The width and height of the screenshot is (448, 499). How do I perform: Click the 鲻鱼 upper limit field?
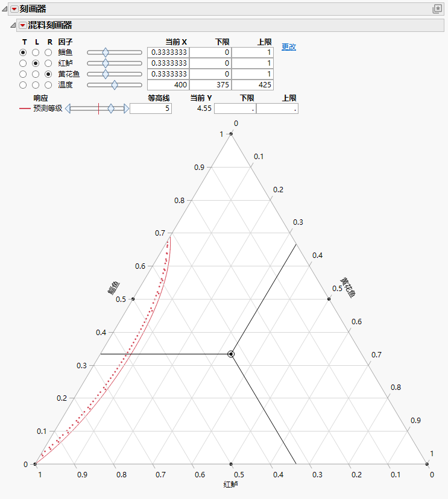click(x=253, y=52)
